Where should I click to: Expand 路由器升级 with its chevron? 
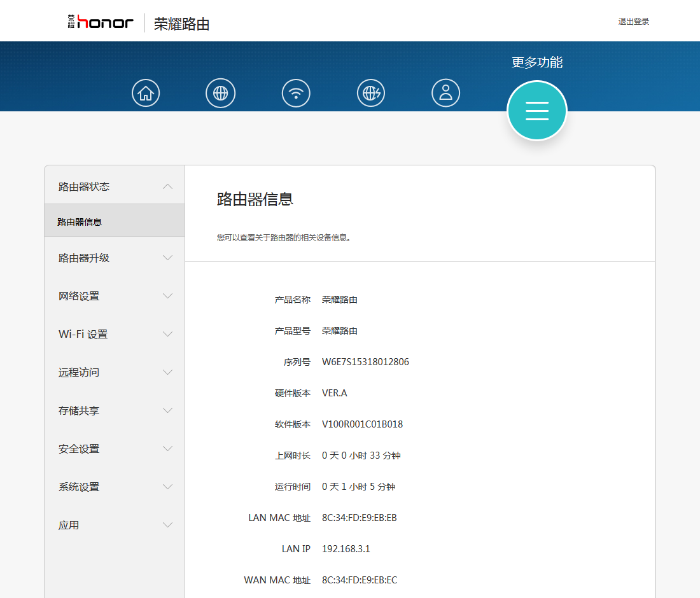[167, 258]
